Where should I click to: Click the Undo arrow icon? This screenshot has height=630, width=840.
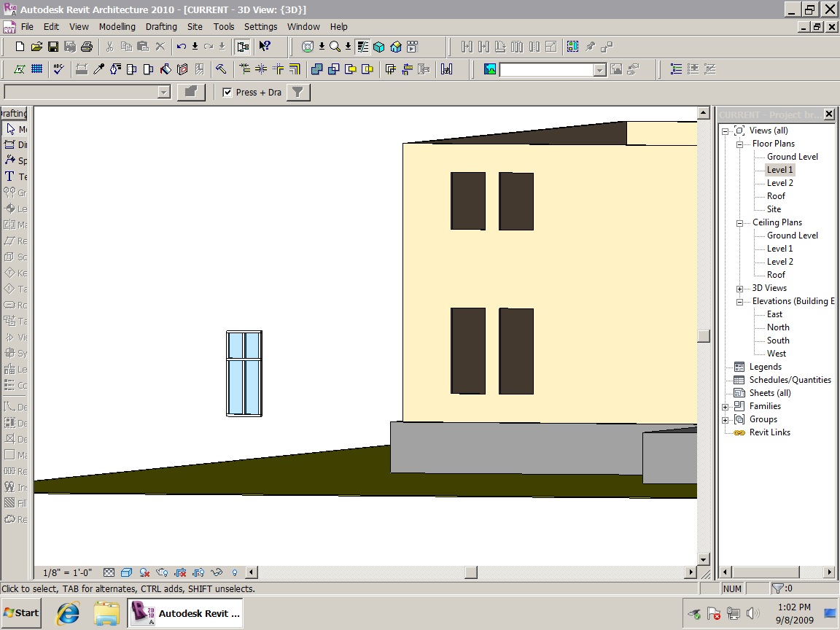pyautogui.click(x=182, y=47)
